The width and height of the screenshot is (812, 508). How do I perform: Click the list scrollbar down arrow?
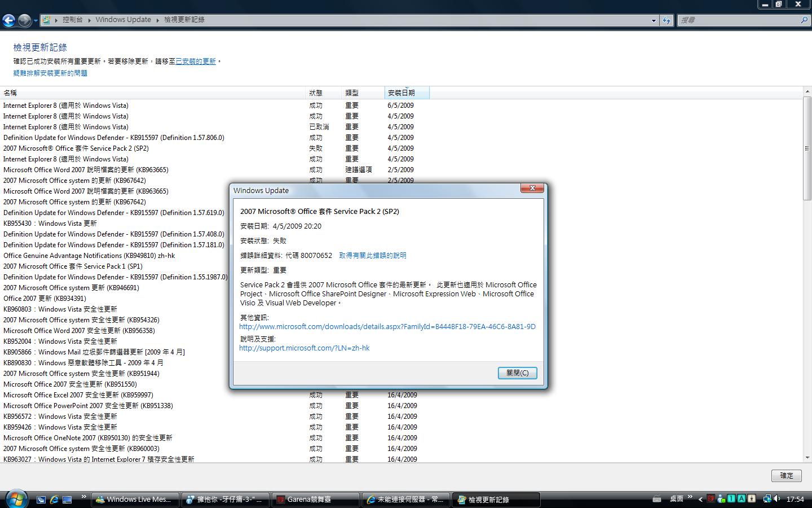[807, 458]
